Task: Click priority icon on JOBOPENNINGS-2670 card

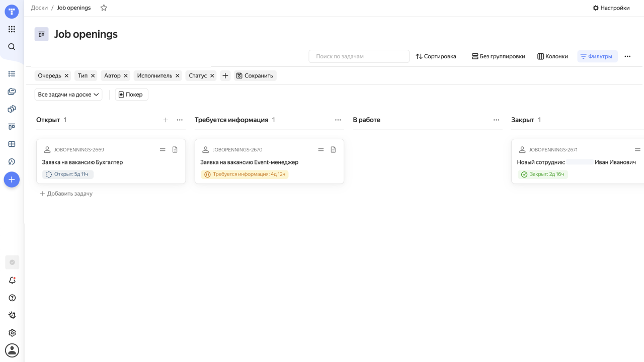Action: [321, 150]
